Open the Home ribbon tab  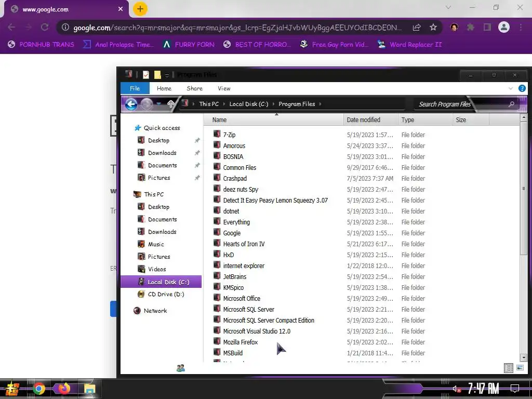pyautogui.click(x=164, y=88)
